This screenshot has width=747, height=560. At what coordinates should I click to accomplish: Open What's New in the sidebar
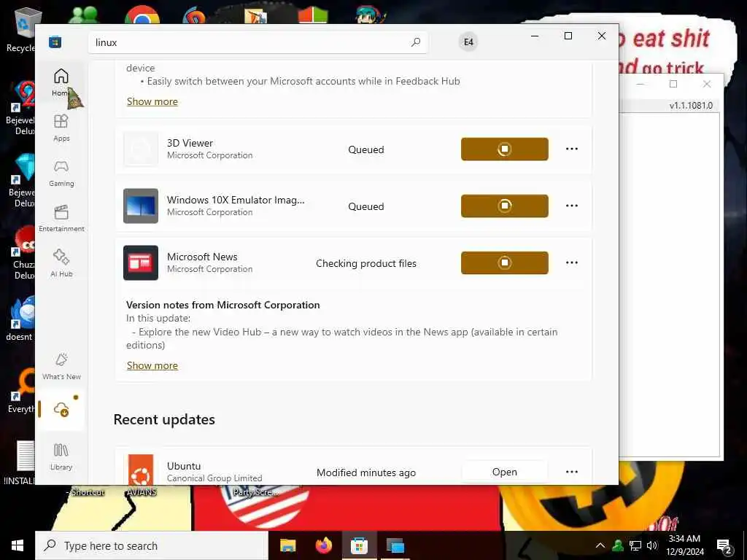tap(61, 366)
